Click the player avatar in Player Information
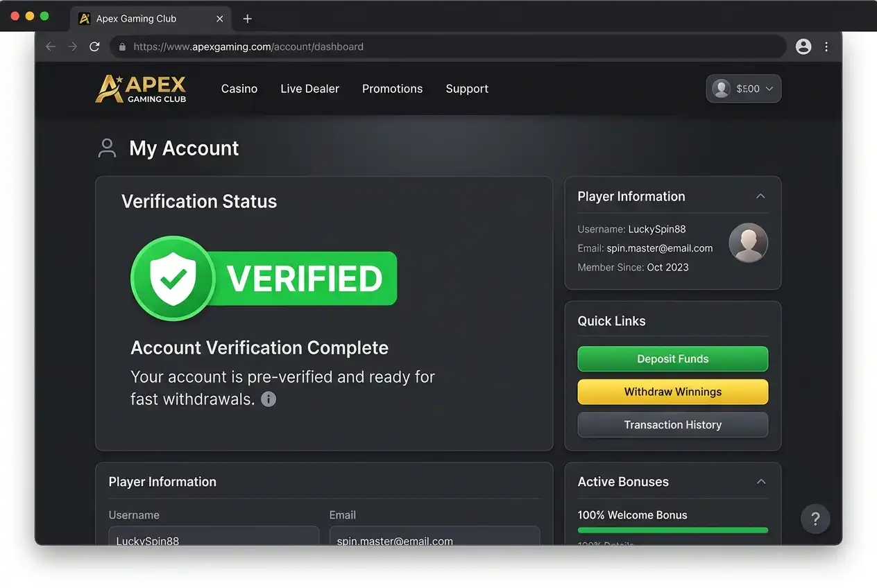877x588 pixels. pyautogui.click(x=748, y=243)
